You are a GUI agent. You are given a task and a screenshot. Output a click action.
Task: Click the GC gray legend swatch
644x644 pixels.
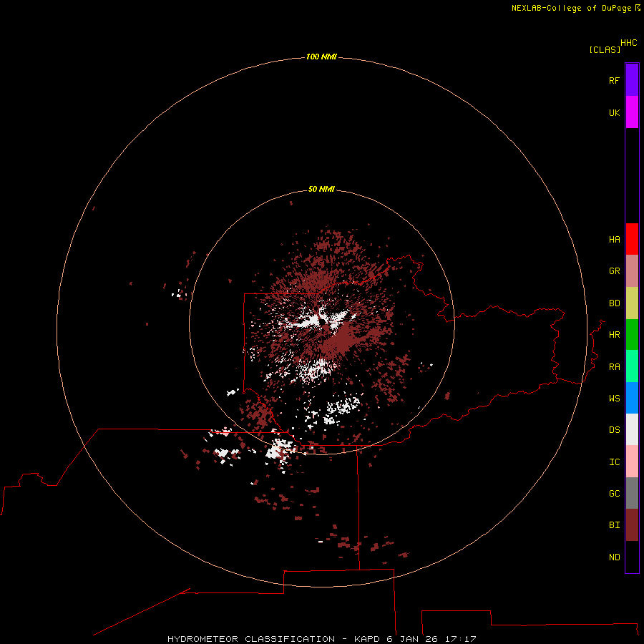point(632,493)
